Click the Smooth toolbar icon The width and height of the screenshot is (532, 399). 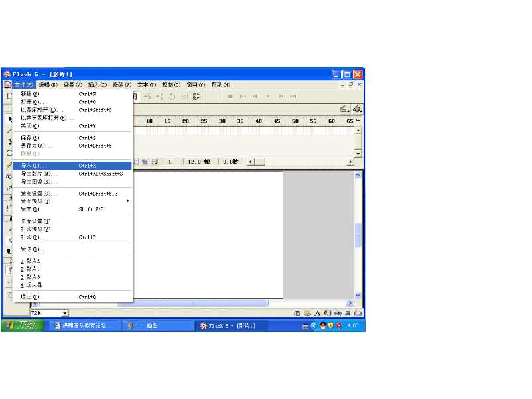pyautogui.click(x=147, y=97)
